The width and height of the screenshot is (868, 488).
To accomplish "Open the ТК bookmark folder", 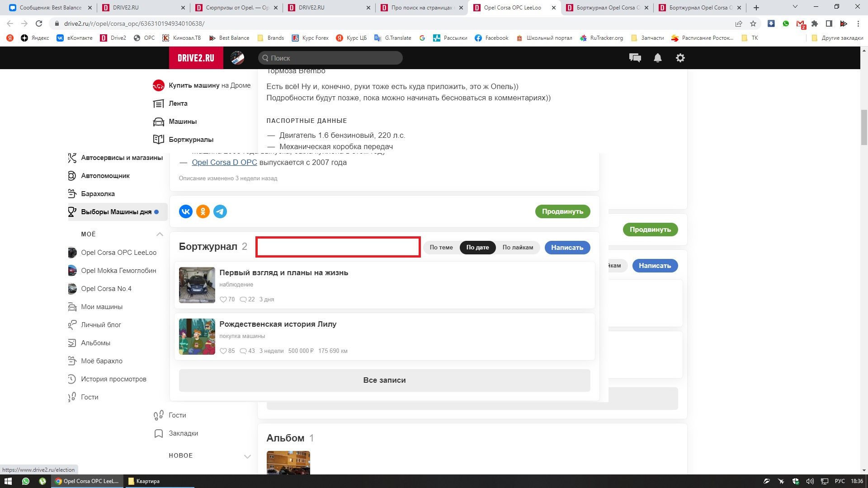I will pyautogui.click(x=750, y=38).
